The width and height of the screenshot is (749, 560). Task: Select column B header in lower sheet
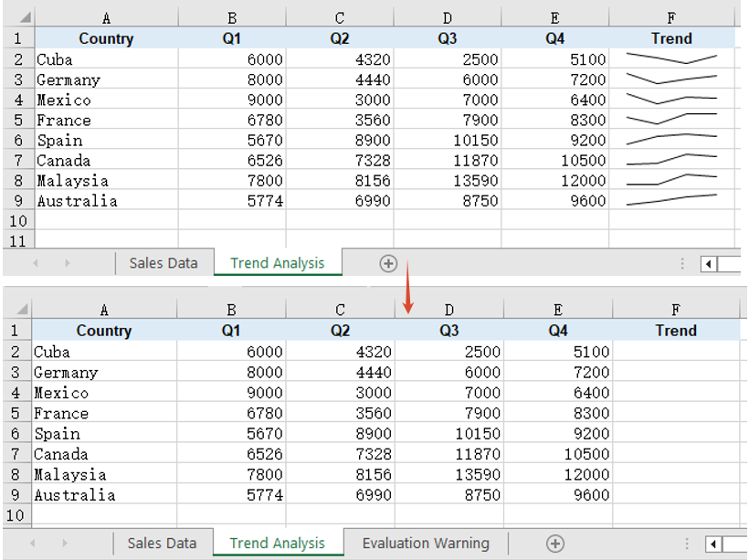231,310
